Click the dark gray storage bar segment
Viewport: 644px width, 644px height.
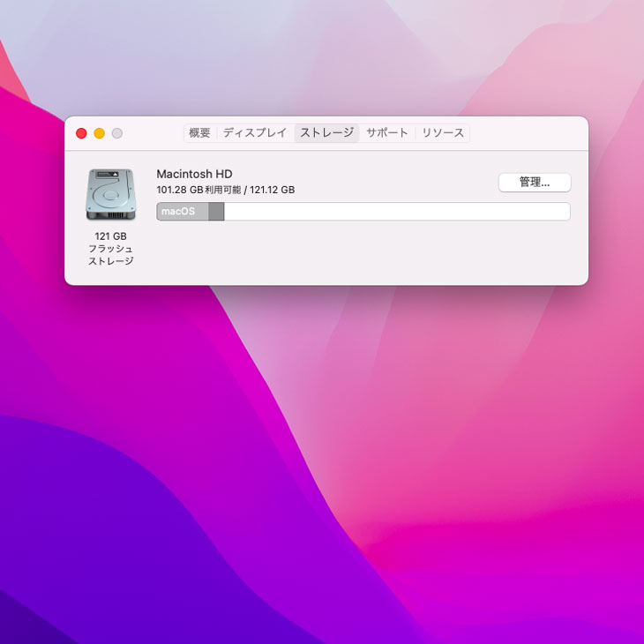[x=216, y=212]
